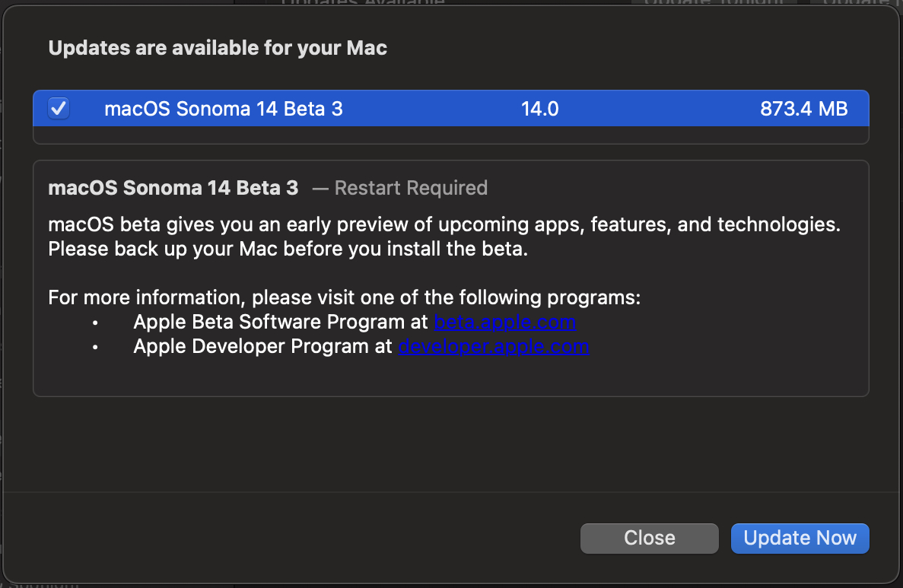Viewport: 903px width, 588px height.
Task: Click the Updates Available label behind the dialog
Action: [363, 3]
